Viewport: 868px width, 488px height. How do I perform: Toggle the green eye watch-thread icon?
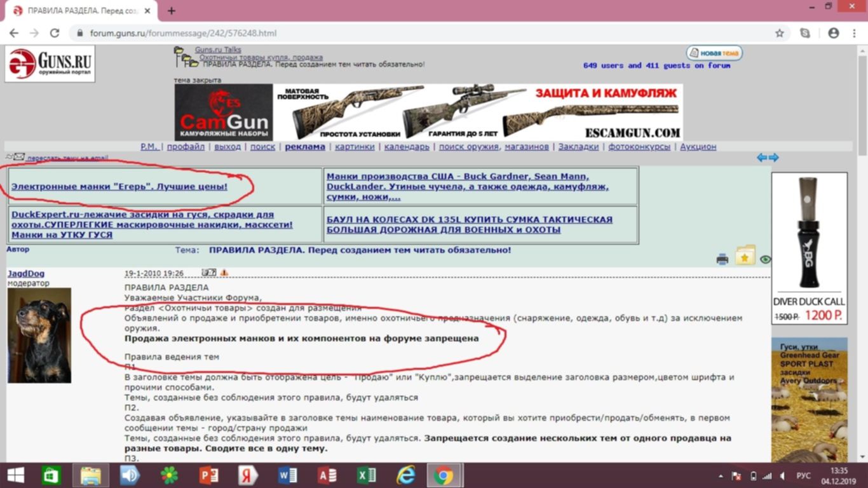pos(765,259)
